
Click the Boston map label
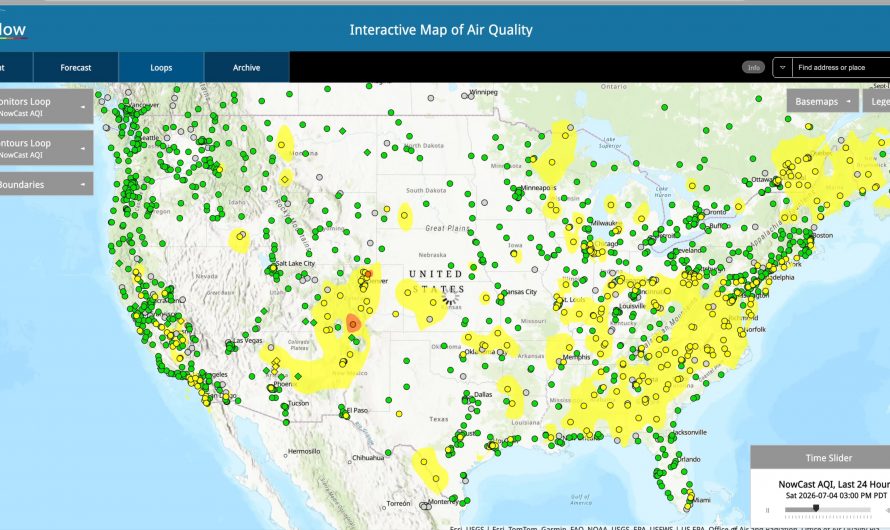pyautogui.click(x=822, y=235)
